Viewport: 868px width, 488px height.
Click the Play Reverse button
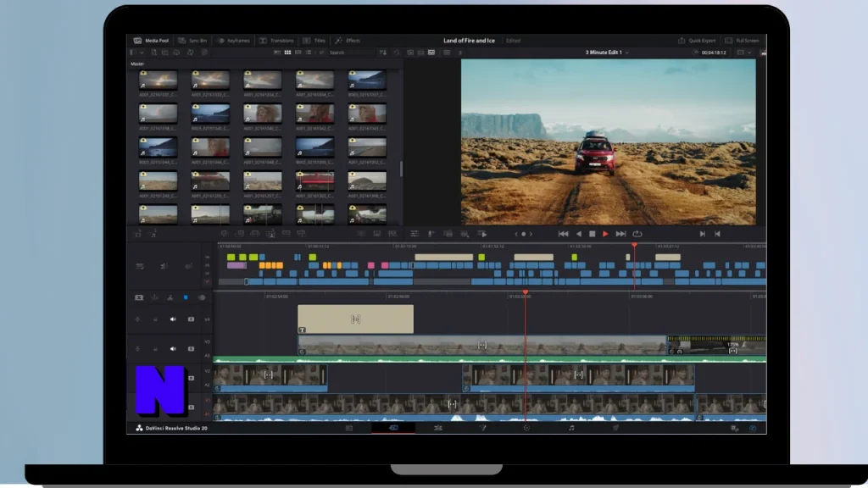click(x=578, y=234)
